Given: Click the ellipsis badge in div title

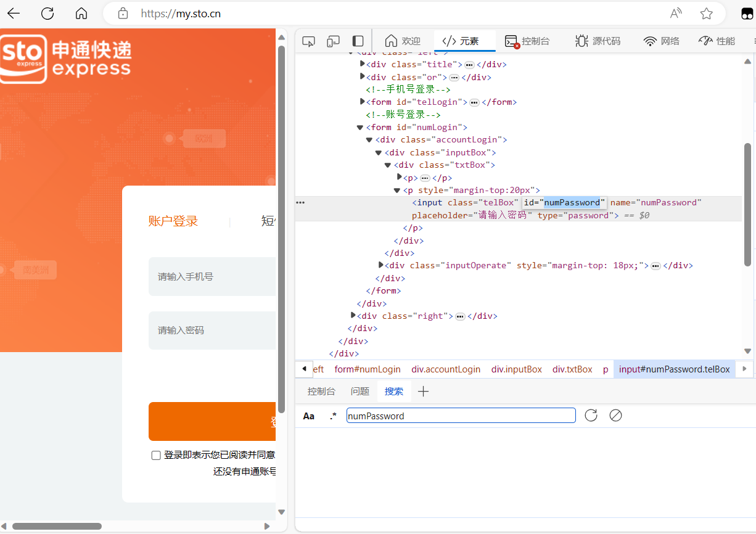Looking at the screenshot, I should (469, 64).
